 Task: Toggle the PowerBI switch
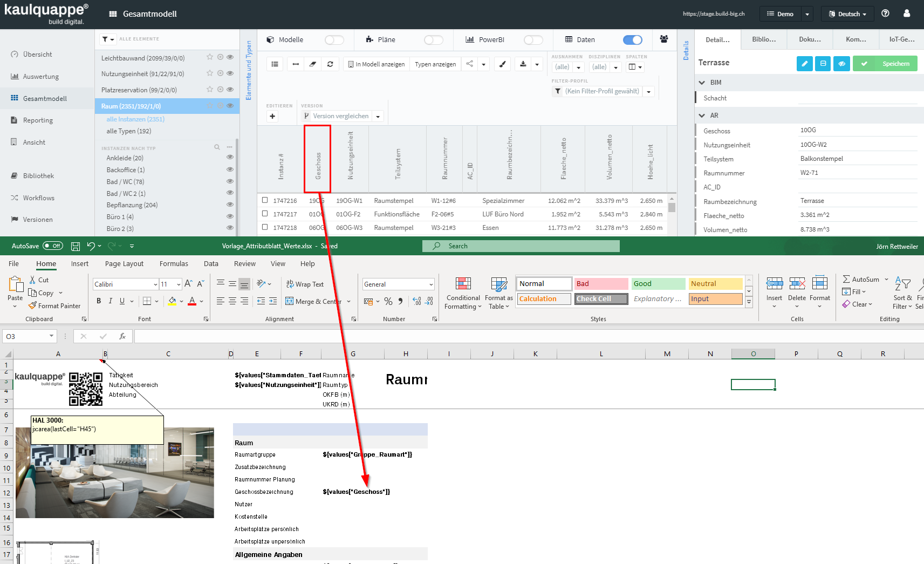pos(533,40)
